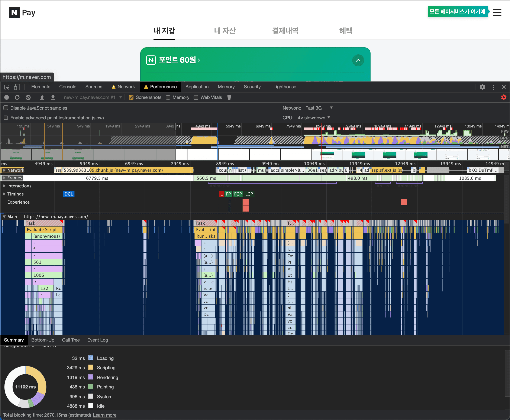
Task: Check Disable JavaScript samples
Action: coord(6,108)
